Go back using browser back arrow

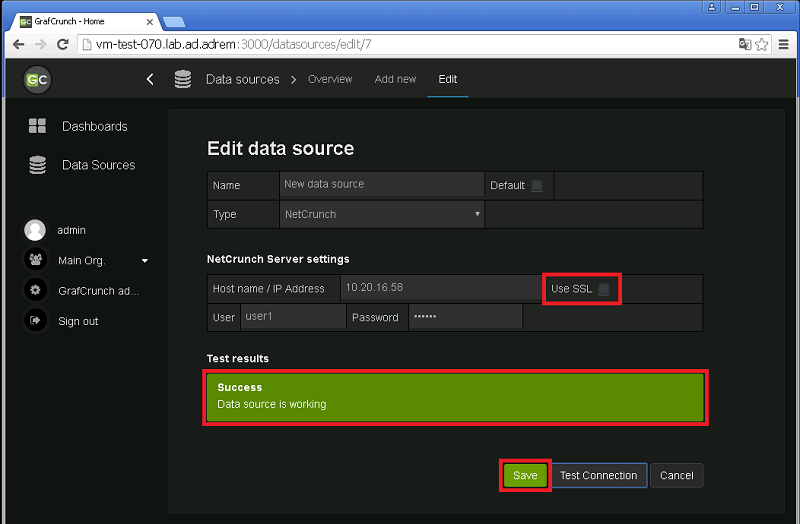click(19, 44)
